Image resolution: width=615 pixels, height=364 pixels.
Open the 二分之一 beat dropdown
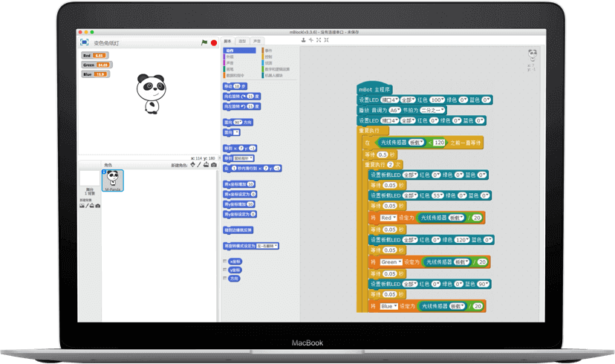pyautogui.click(x=432, y=110)
